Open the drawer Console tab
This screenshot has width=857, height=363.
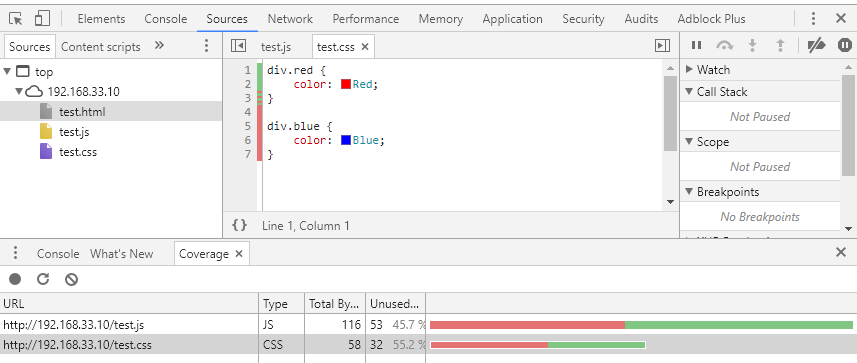tap(58, 254)
